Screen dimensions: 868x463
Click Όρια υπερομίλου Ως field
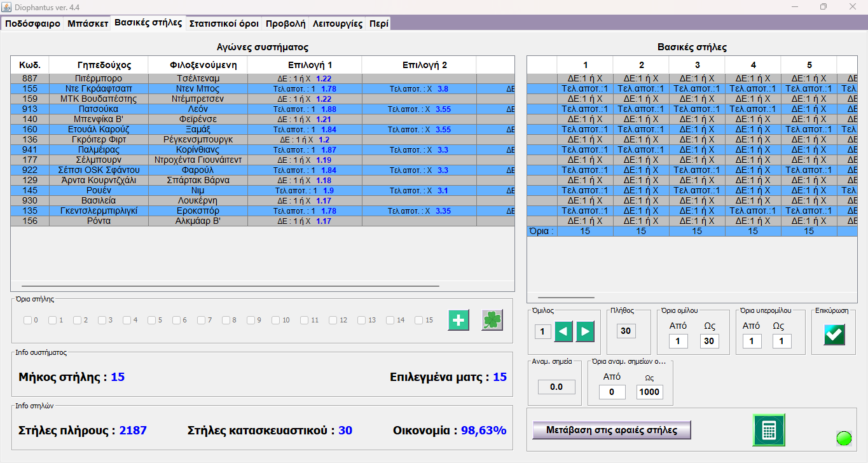(782, 342)
